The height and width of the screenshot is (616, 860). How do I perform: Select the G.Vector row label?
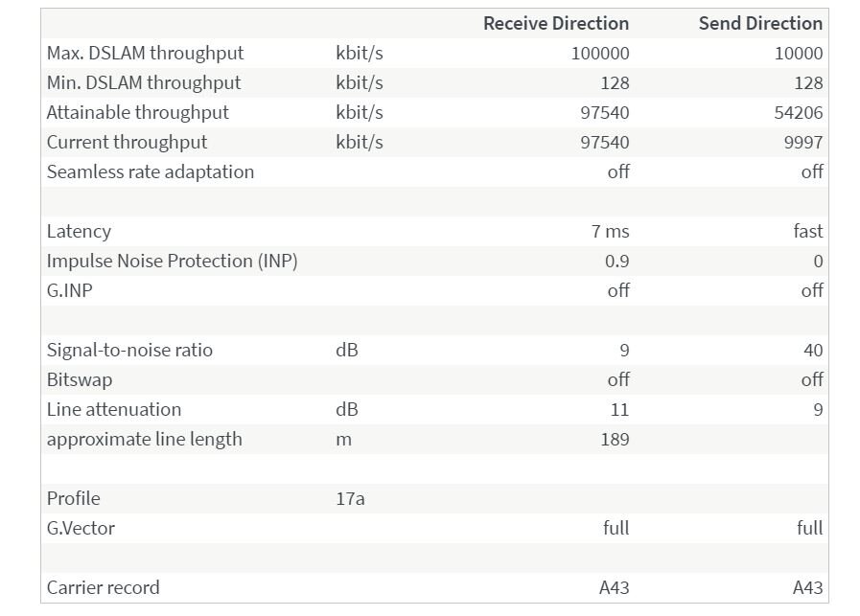click(81, 529)
